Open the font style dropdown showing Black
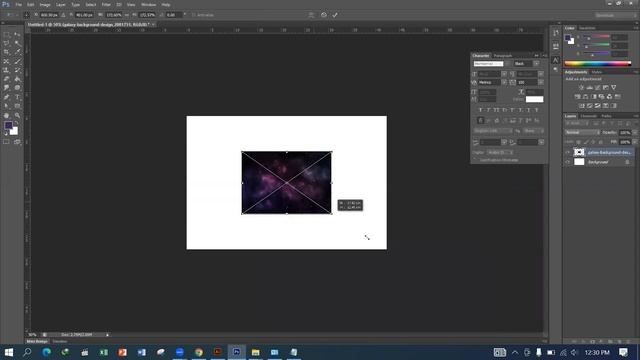Image resolution: width=640 pixels, height=360 pixels. [536, 64]
